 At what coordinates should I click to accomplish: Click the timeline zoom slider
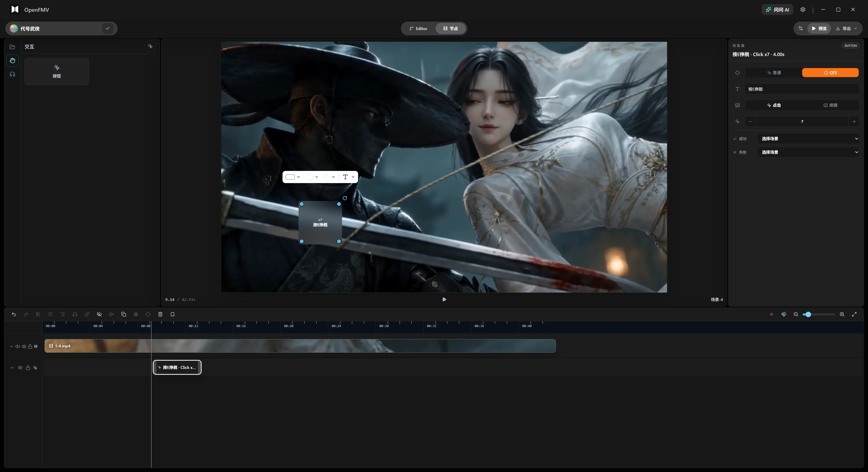click(x=819, y=314)
